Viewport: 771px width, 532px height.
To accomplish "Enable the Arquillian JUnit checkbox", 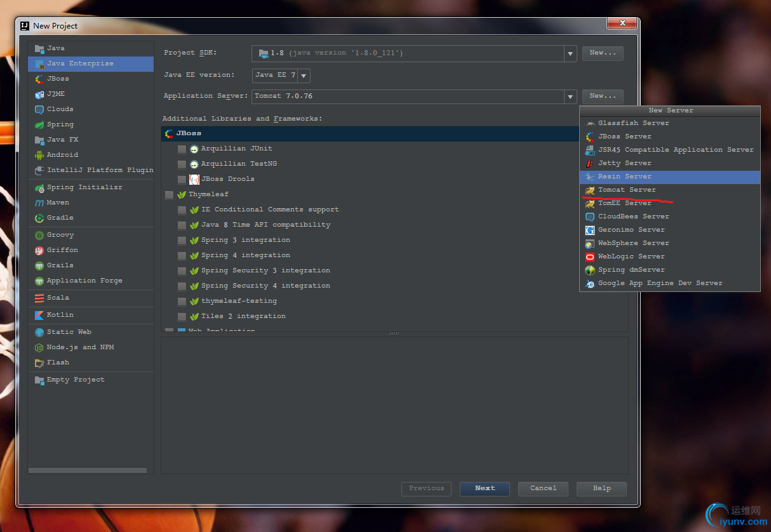I will pos(182,149).
